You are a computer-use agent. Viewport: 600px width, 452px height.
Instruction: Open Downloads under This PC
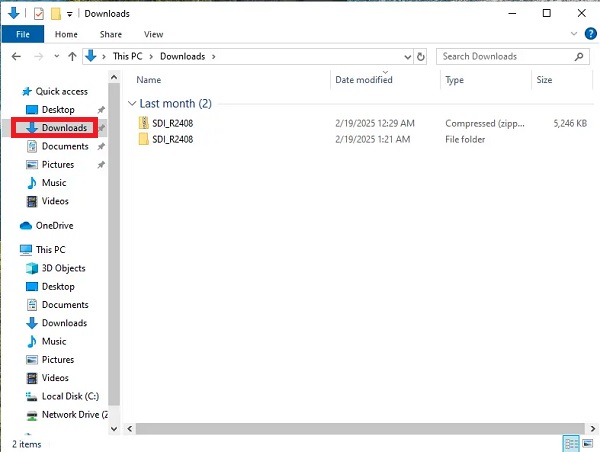coord(64,323)
